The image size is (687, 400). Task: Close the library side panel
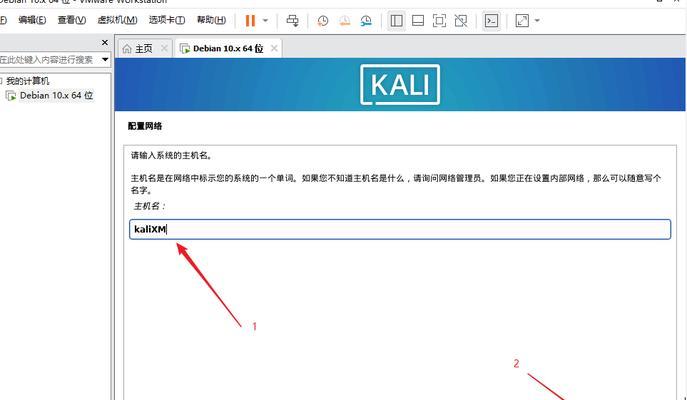point(104,42)
